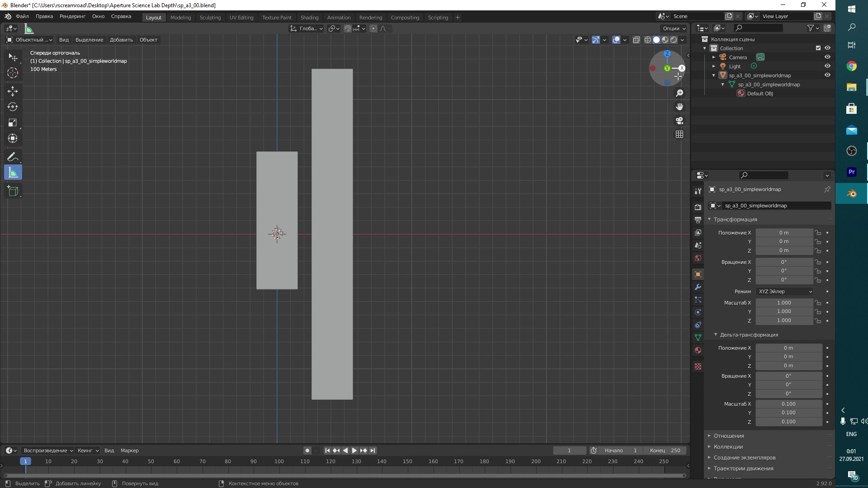Open Playback dropdown in timeline
Image resolution: width=868 pixels, height=488 pixels.
point(48,450)
